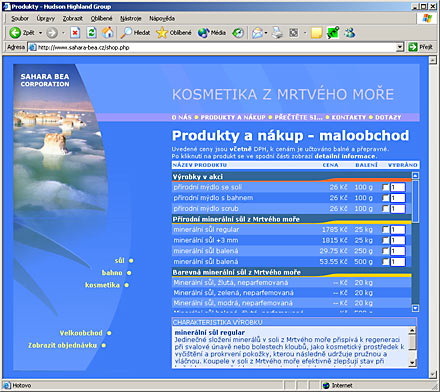Open the Velkoobchod link
Image resolution: width=440 pixels, height=392 pixels.
81,333
